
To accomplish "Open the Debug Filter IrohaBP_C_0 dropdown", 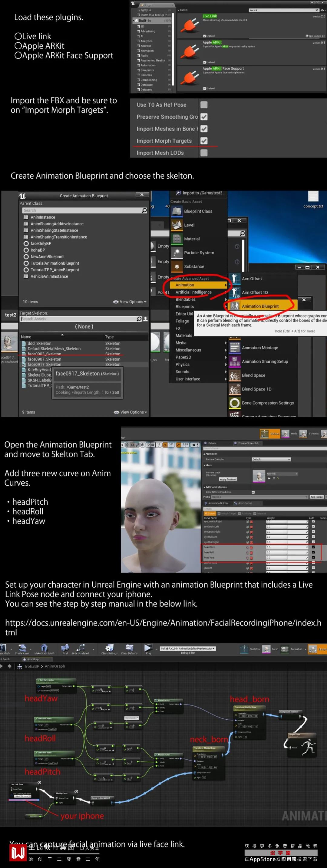I will click(x=187, y=648).
